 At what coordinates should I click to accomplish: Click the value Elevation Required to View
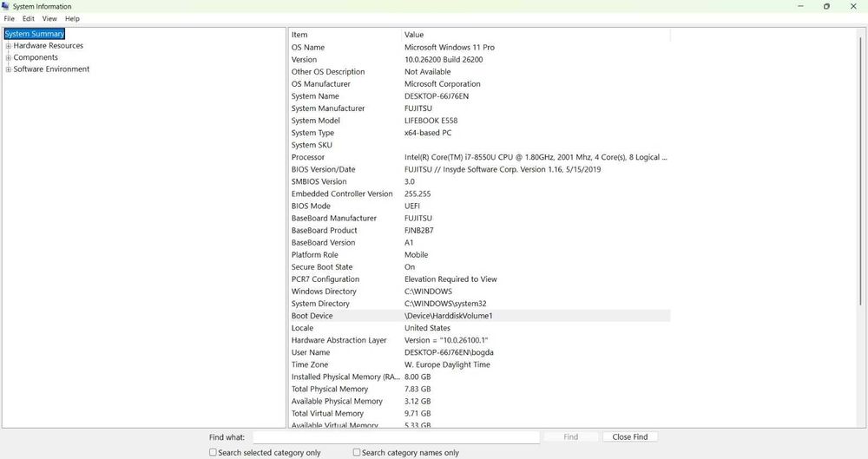coord(450,279)
